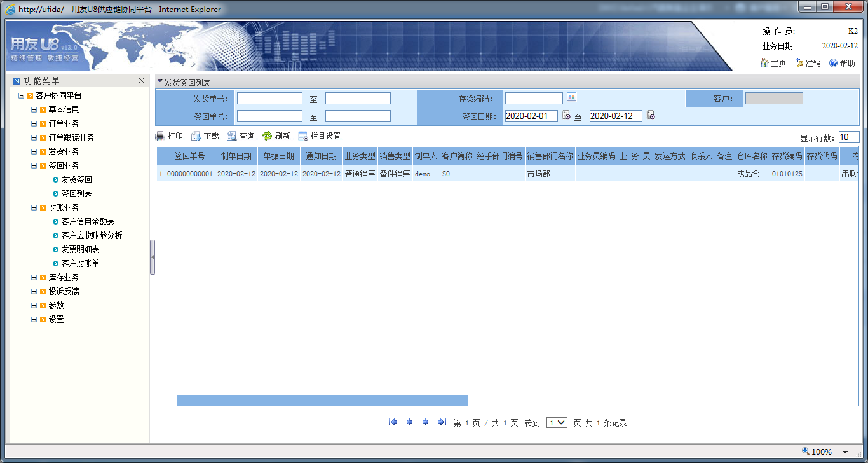Click the Refresh (刷新) toolbar icon
This screenshot has height=463, width=868.
click(268, 136)
